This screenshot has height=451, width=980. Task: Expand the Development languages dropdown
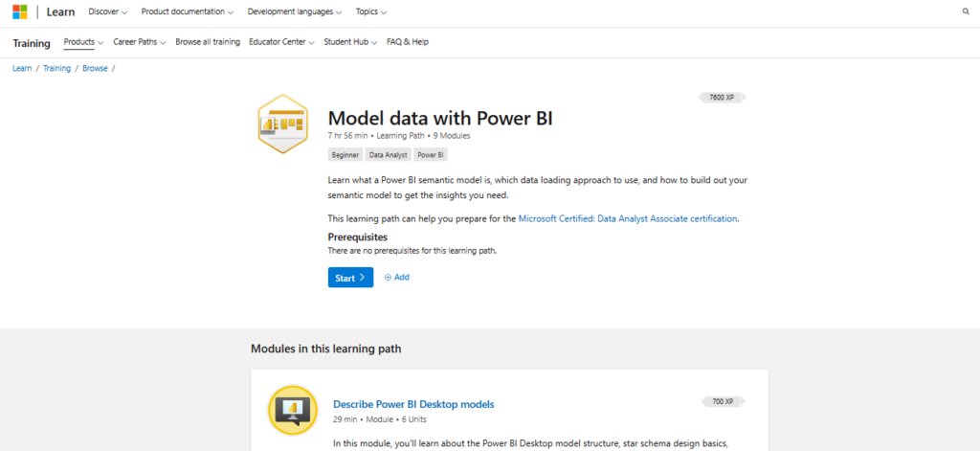tap(295, 11)
